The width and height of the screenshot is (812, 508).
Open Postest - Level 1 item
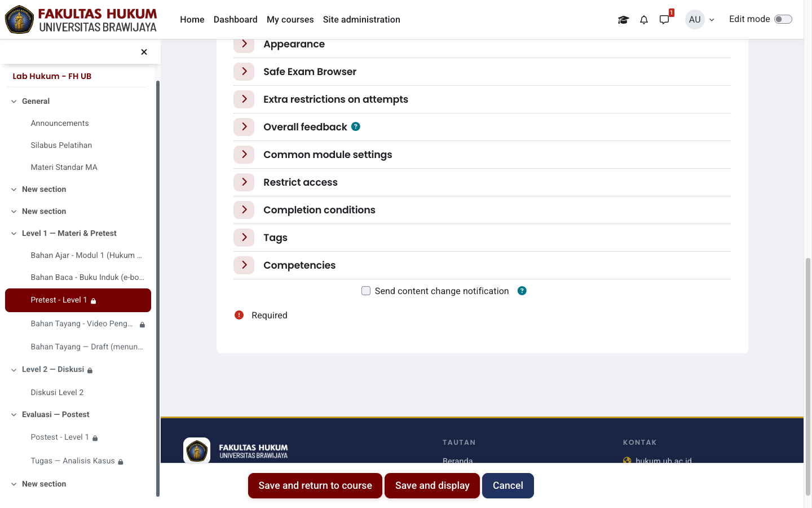pos(60,437)
